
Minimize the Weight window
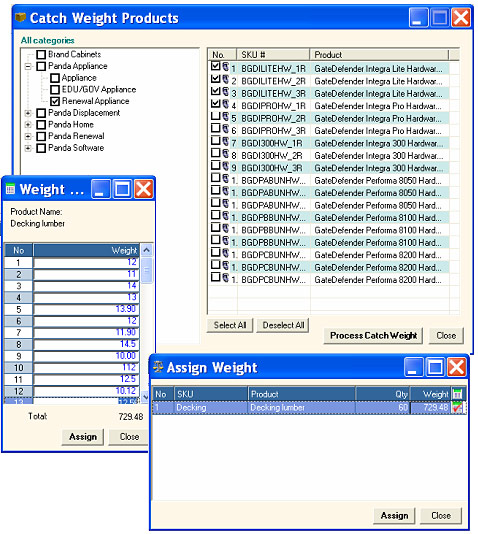[x=100, y=189]
